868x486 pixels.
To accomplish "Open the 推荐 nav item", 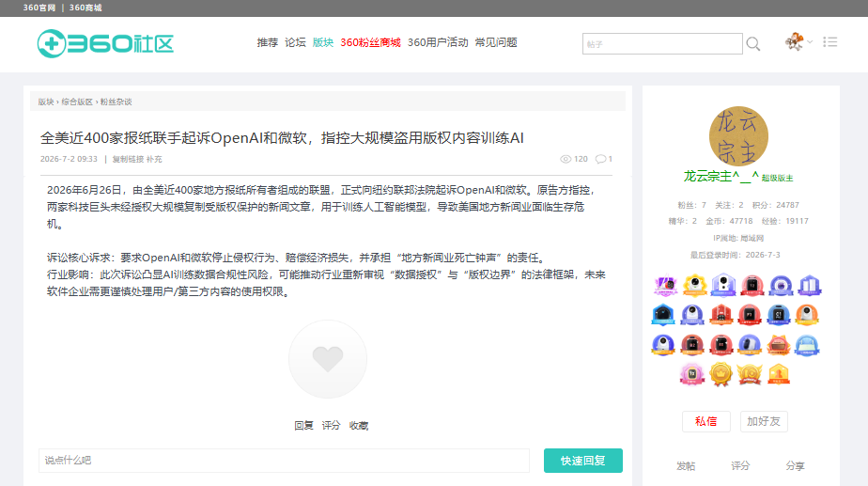I will point(268,42).
